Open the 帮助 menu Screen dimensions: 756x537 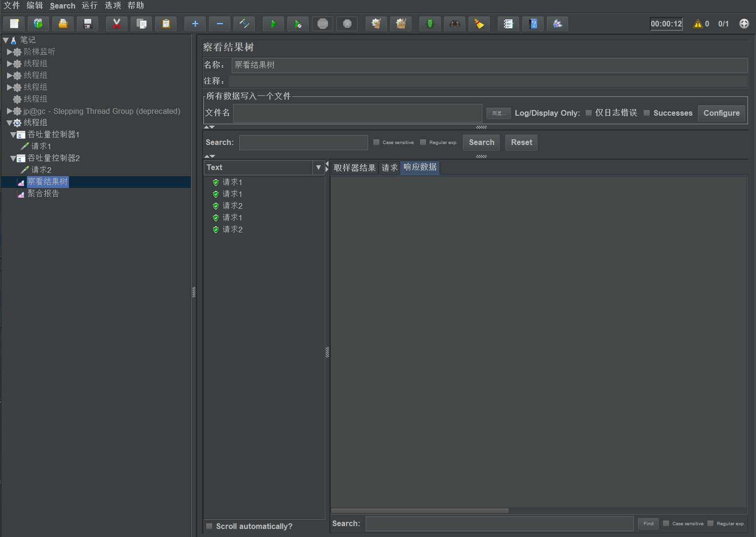point(136,6)
